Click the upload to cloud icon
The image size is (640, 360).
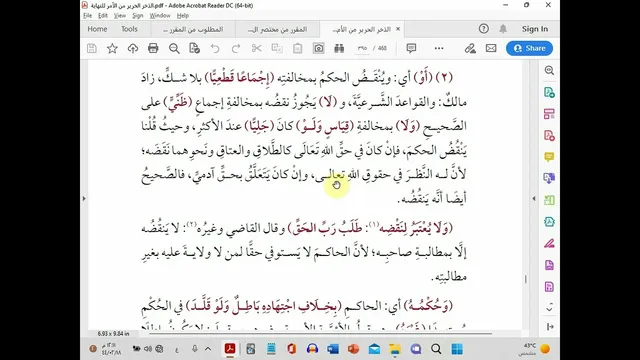pyautogui.click(x=133, y=48)
